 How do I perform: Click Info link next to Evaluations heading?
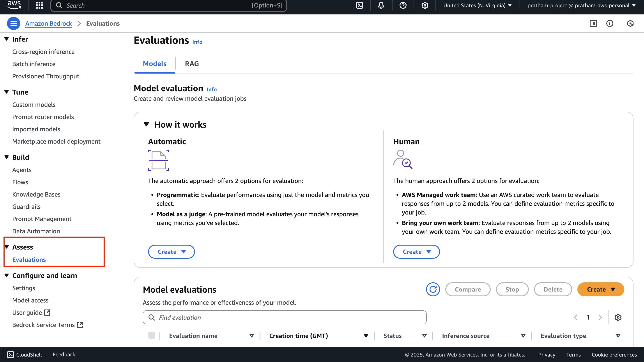197,42
